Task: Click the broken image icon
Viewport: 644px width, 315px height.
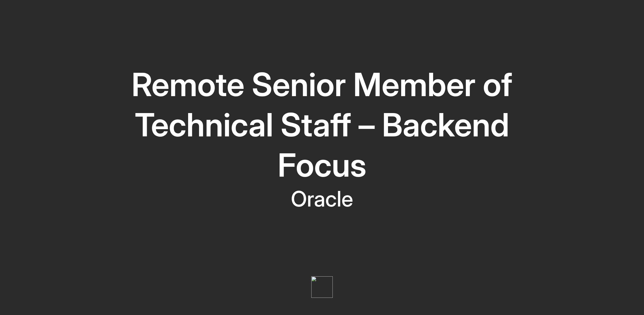Action: click(314, 279)
